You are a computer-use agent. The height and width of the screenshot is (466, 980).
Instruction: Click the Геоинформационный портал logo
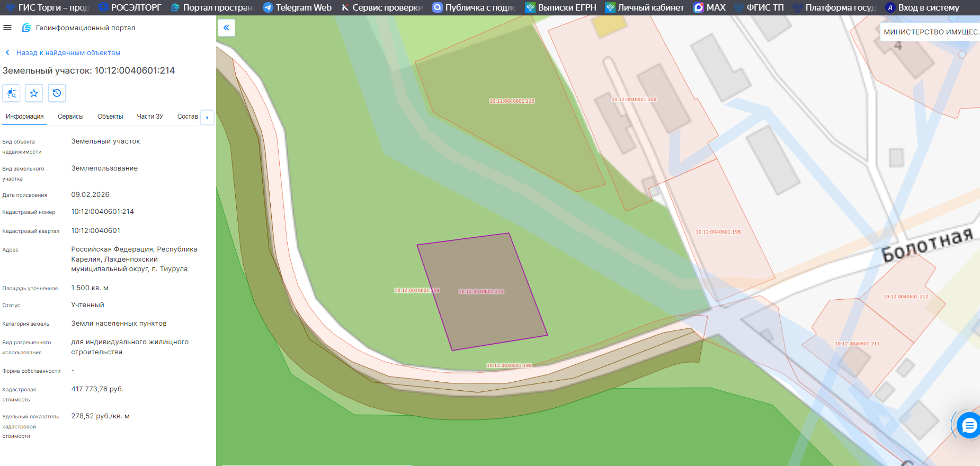click(x=78, y=28)
